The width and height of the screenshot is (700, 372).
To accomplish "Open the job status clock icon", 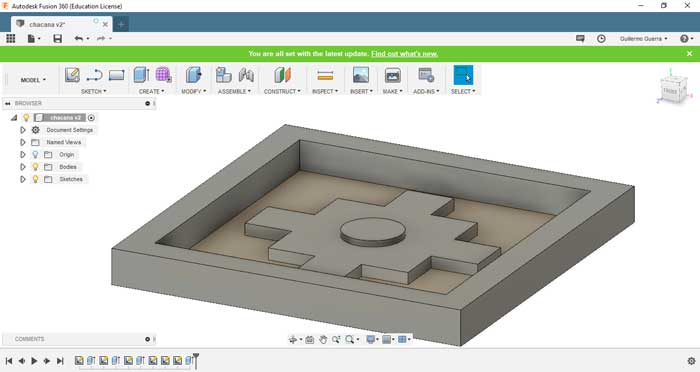I will pos(601,38).
